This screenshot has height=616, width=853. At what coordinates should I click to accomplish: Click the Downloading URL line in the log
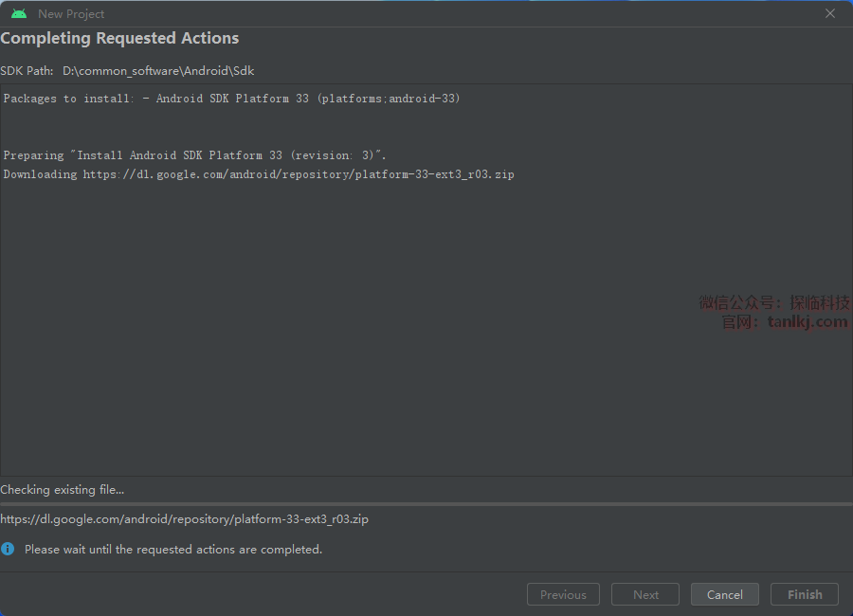pos(258,174)
